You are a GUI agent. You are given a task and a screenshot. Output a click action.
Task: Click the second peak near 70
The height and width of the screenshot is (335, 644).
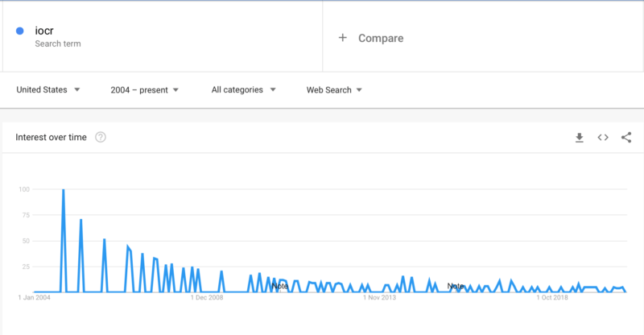(x=81, y=221)
